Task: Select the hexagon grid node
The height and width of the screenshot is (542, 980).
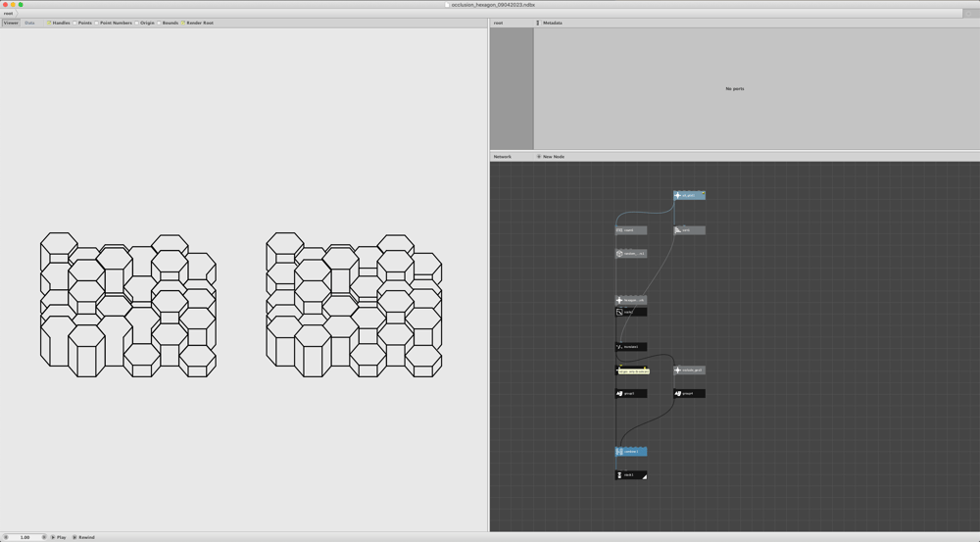Action: [630, 300]
